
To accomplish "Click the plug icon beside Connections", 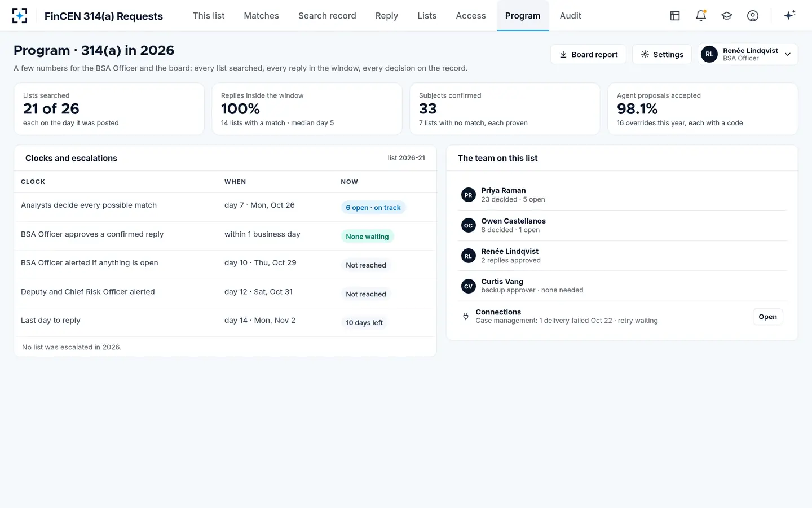I will coord(466,317).
